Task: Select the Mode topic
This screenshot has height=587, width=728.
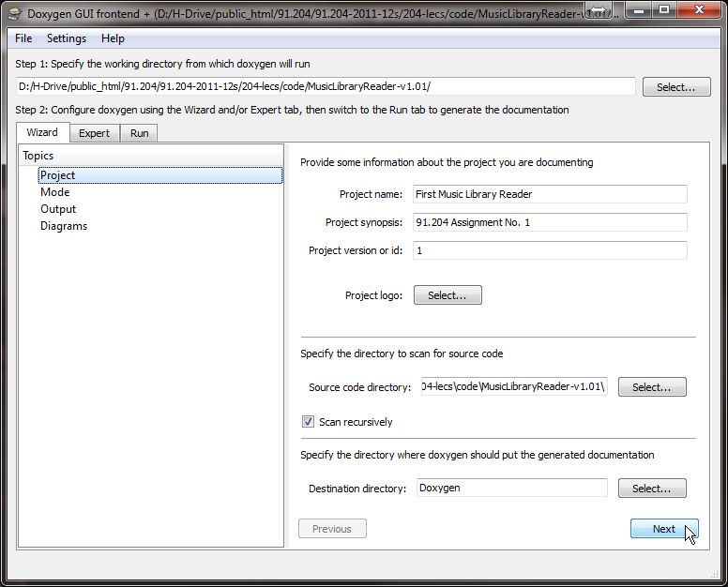Action: (54, 192)
